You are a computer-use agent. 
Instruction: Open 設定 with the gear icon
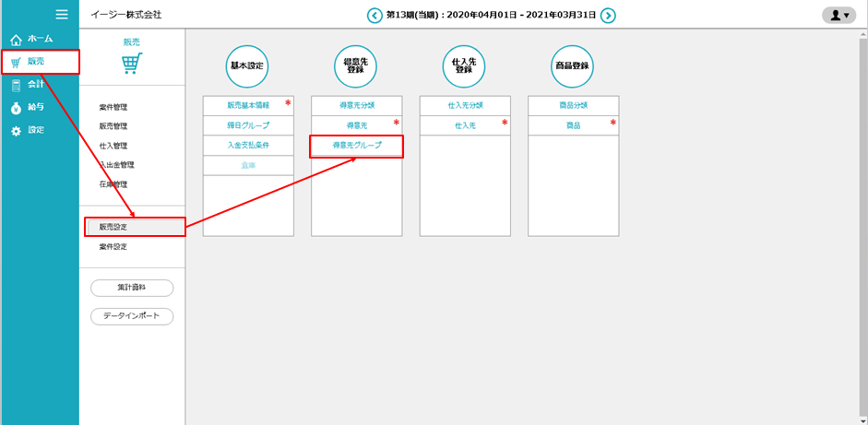(x=35, y=130)
